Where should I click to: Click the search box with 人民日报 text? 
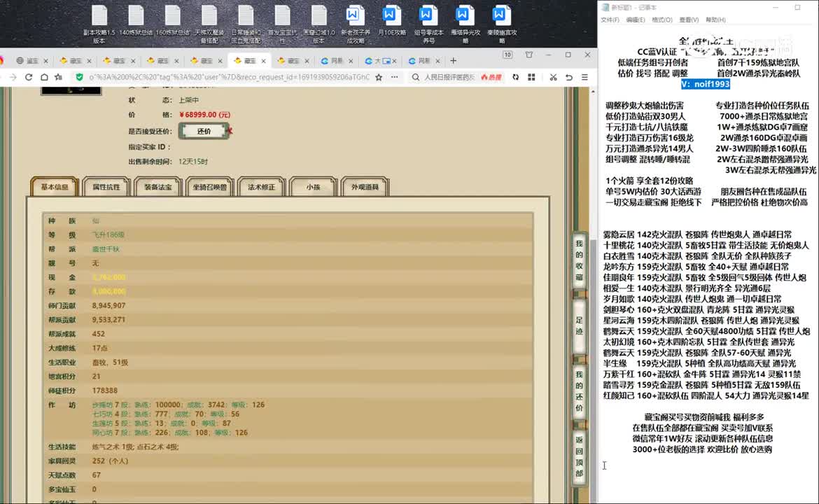tap(449, 77)
